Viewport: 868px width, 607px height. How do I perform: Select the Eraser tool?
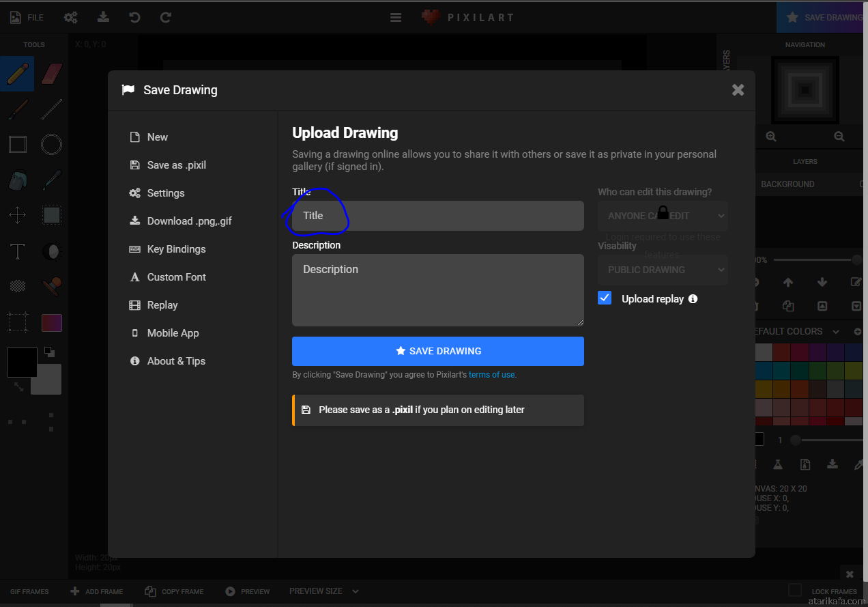click(52, 74)
